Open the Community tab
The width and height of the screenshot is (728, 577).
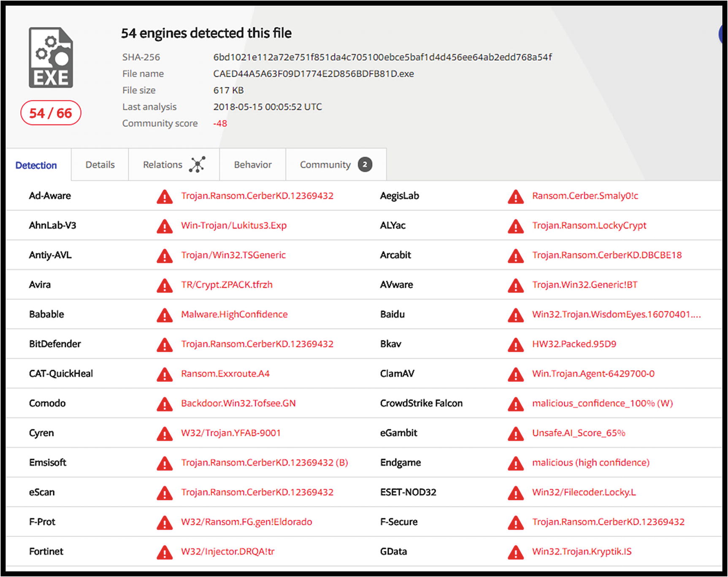[336, 164]
